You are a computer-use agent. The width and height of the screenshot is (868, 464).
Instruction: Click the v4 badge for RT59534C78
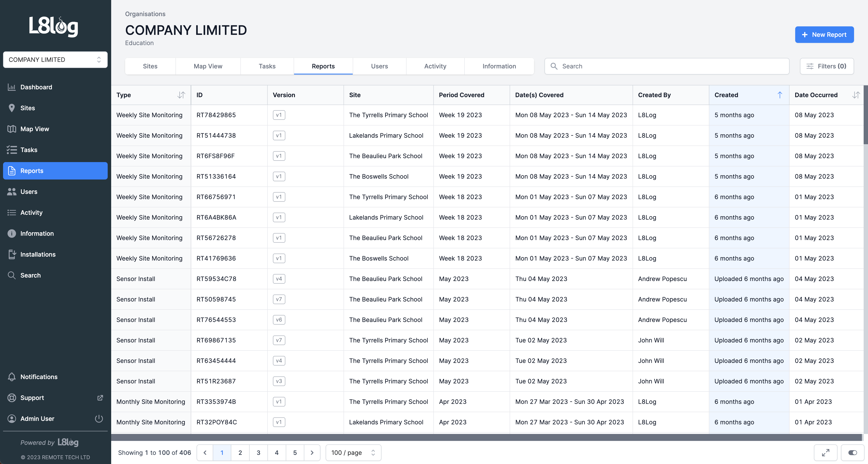pos(279,279)
